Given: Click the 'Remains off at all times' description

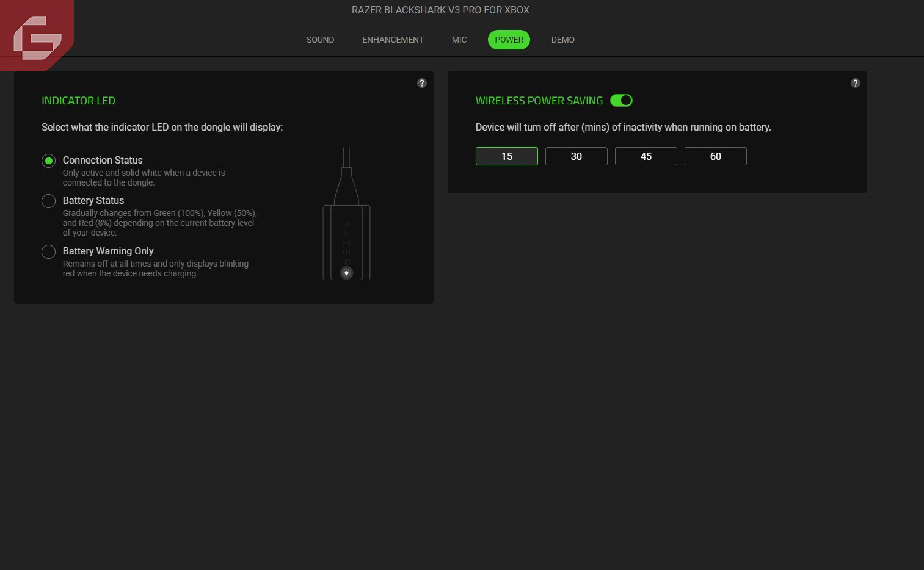Looking at the screenshot, I should (x=156, y=269).
